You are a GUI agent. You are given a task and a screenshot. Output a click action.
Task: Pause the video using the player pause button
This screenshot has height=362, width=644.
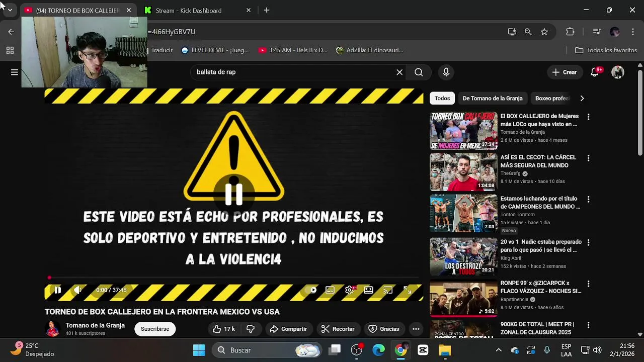click(58, 290)
